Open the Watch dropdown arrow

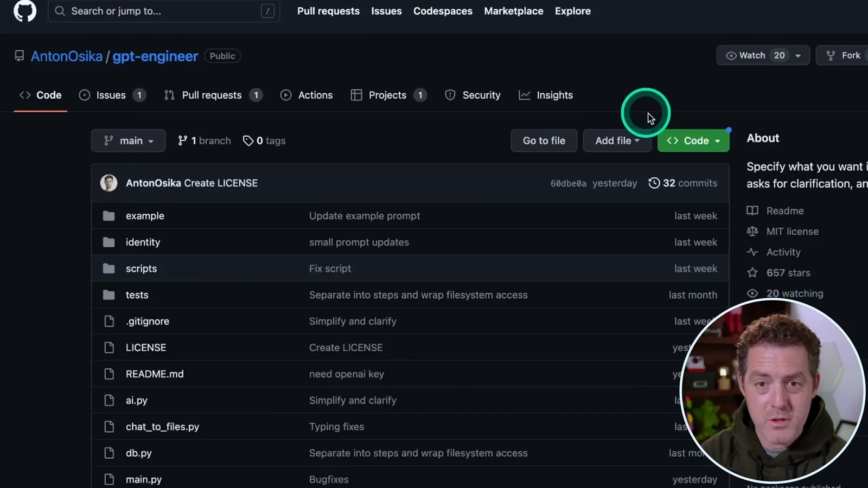[798, 56]
